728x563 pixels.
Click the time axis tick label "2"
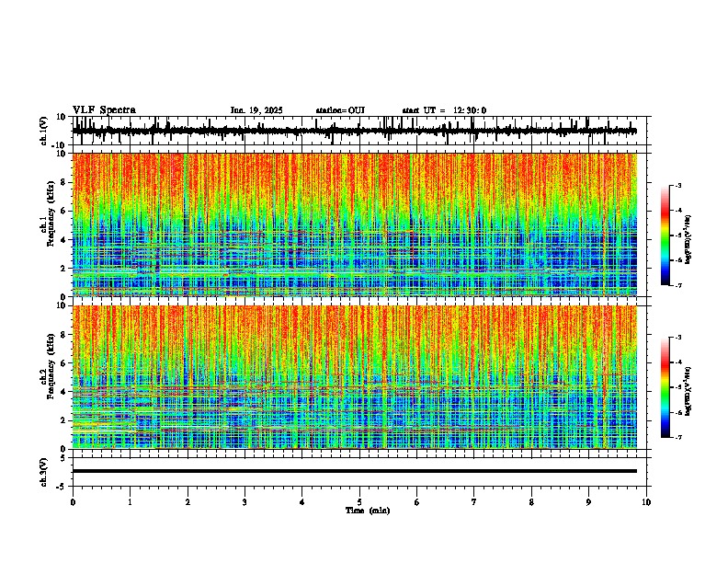pyautogui.click(x=188, y=502)
